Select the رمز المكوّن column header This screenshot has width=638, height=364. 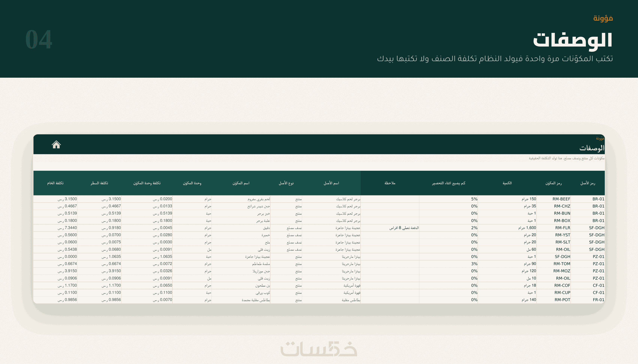click(554, 183)
